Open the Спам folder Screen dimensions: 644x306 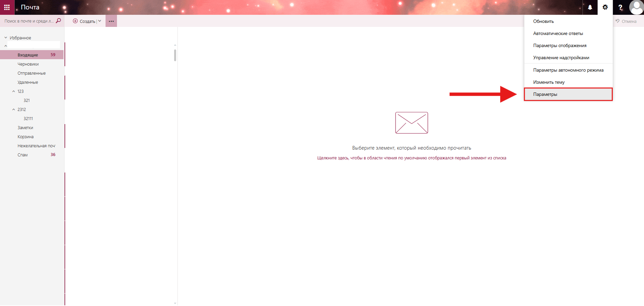point(23,155)
